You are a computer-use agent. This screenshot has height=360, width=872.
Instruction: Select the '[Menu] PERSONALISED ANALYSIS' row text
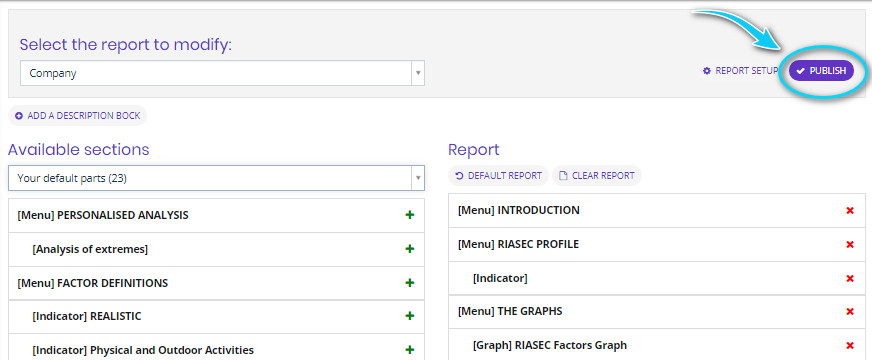coord(103,215)
